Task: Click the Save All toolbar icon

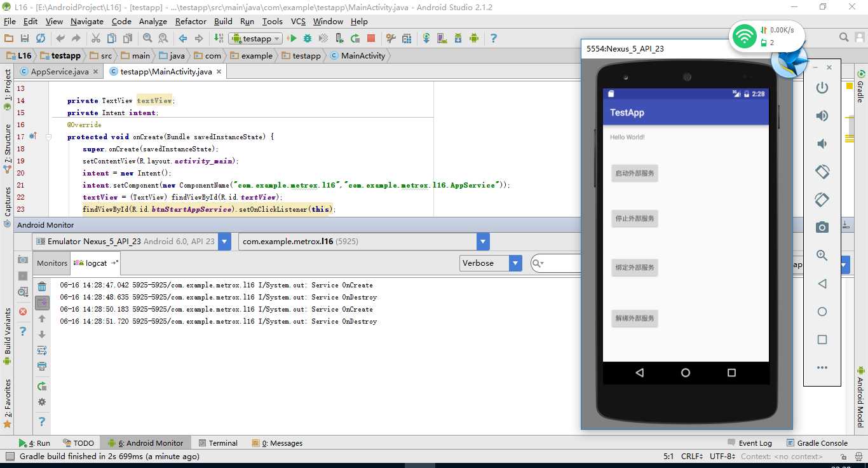Action: (25, 38)
